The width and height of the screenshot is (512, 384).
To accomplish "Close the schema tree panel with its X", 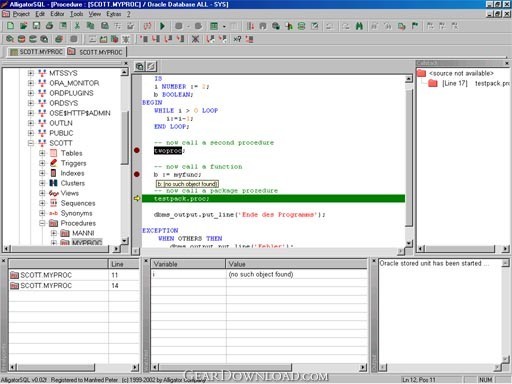I will pos(126,63).
